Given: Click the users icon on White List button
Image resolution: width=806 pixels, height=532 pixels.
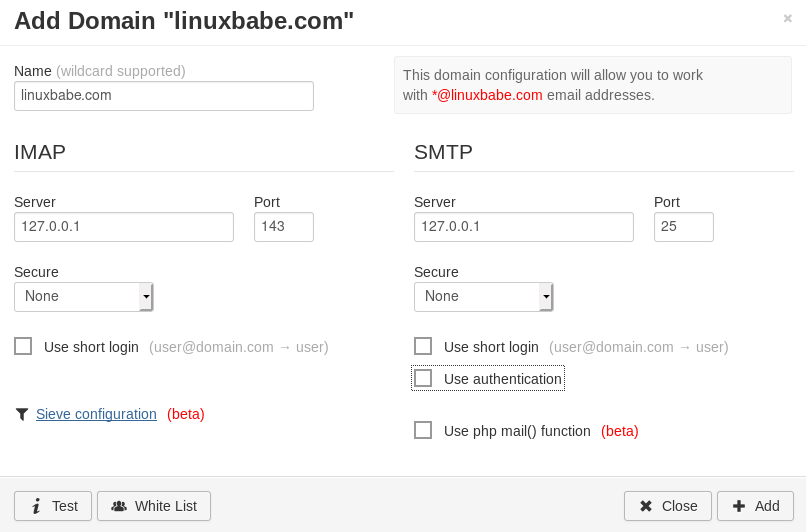Looking at the screenshot, I should point(119,506).
